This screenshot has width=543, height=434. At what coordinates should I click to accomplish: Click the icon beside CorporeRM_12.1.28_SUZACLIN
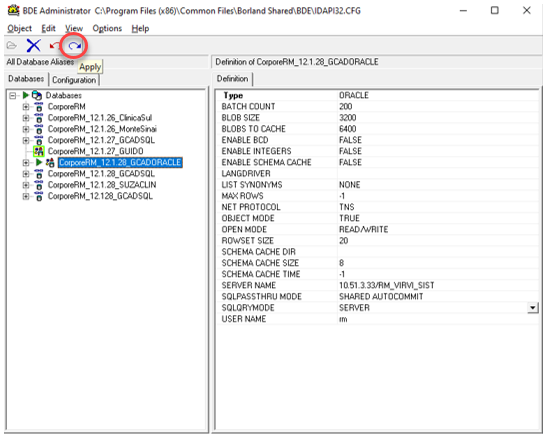coord(39,185)
